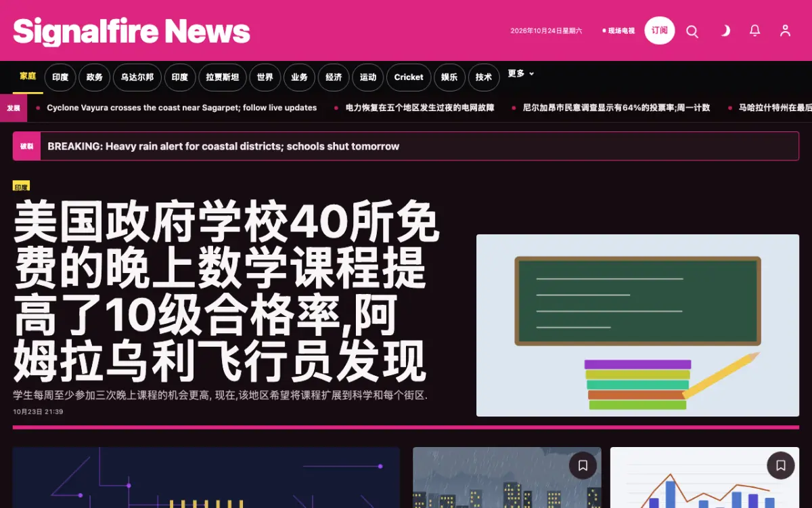Open the rainy city skyline thumbnail
The width and height of the screenshot is (812, 508).
(507, 478)
